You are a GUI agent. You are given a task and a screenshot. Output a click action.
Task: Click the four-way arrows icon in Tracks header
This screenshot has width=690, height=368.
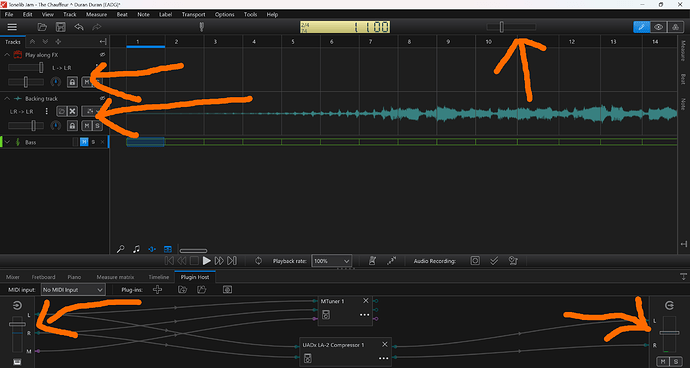(x=58, y=42)
